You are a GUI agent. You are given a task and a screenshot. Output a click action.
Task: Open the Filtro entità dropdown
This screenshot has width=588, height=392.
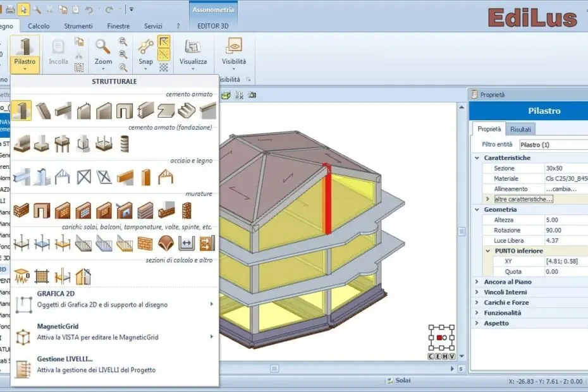point(553,145)
